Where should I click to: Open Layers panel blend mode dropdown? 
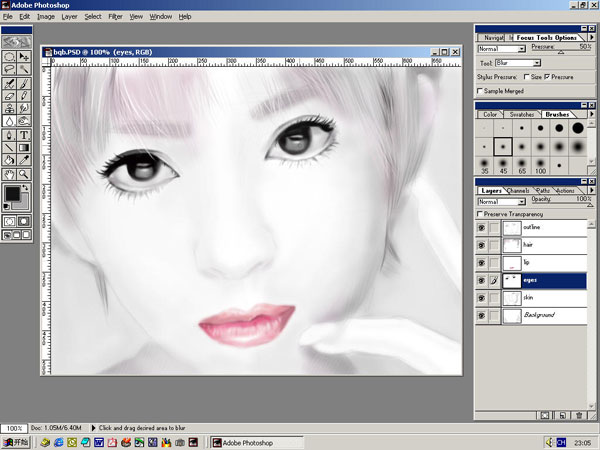point(502,202)
